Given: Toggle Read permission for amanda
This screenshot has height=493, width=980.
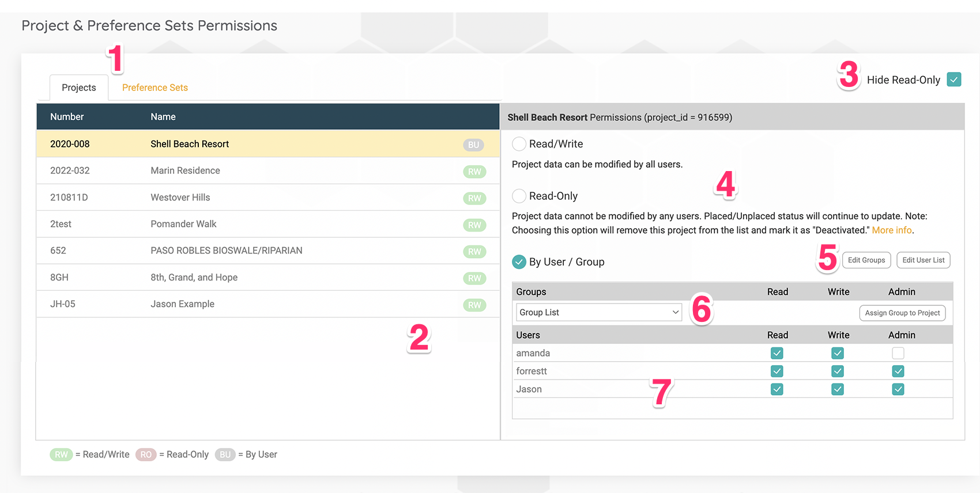Looking at the screenshot, I should [x=777, y=353].
